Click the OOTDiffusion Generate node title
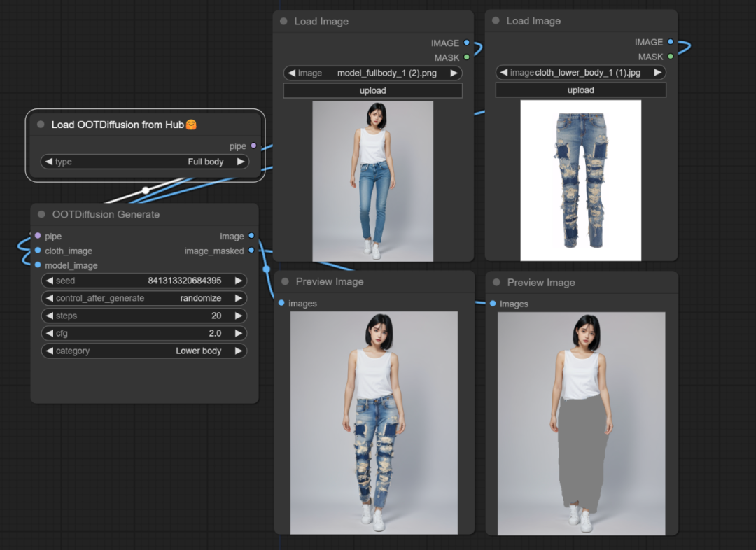Image resolution: width=756 pixels, height=550 pixels. [106, 214]
